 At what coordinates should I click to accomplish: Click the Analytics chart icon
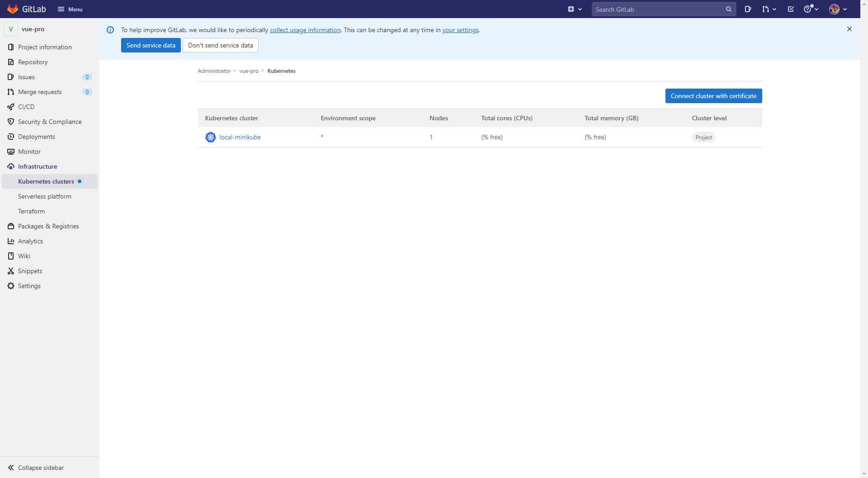coord(11,241)
